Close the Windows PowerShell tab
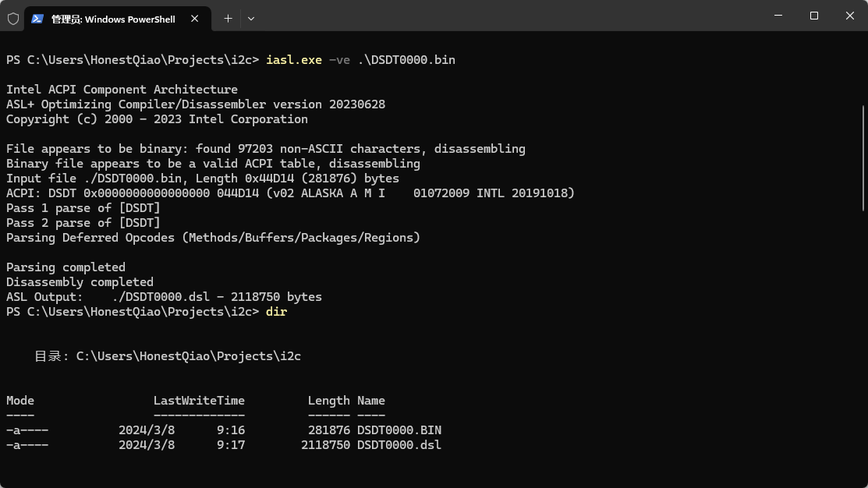 point(194,19)
